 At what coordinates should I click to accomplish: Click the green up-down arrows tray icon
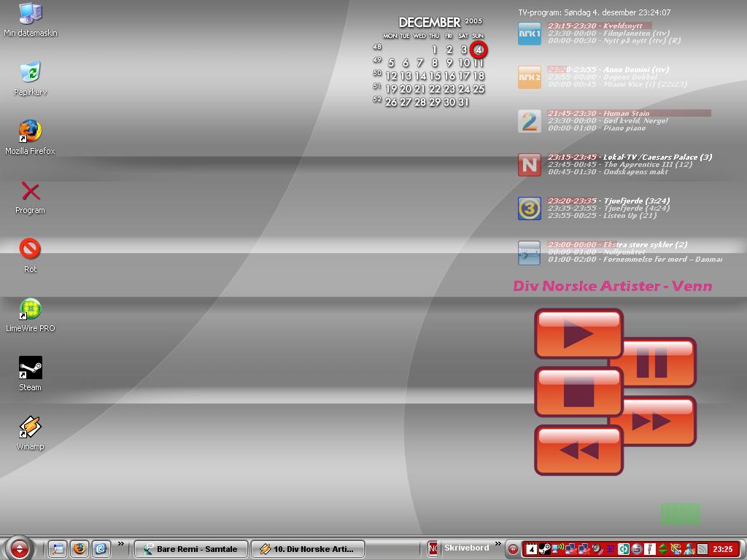tap(662, 549)
